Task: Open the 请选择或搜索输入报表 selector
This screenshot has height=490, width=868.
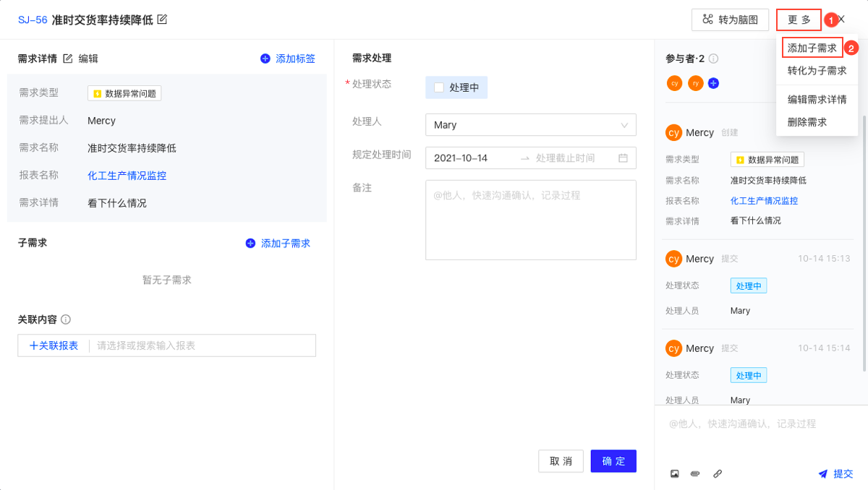Action: 203,345
